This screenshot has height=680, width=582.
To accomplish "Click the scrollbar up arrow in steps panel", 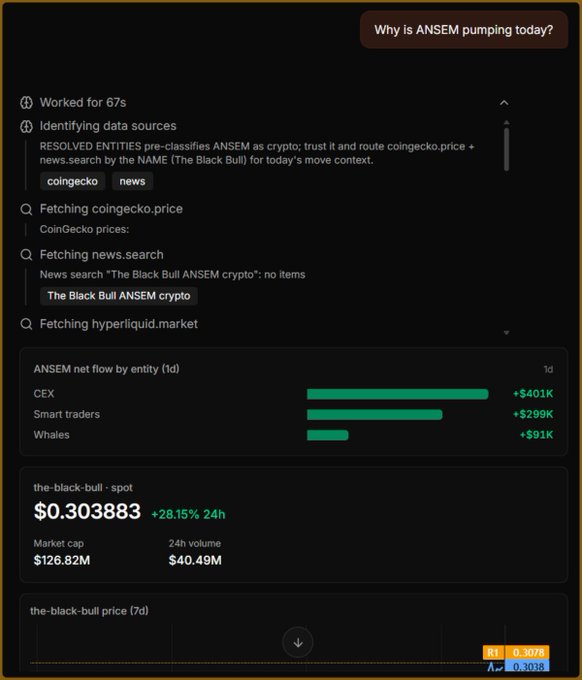I will (x=506, y=123).
